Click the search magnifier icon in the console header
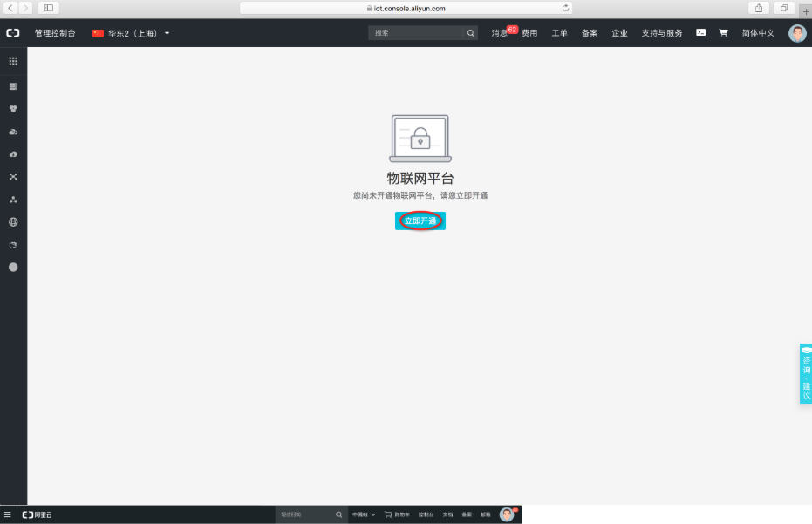Image resolution: width=812 pixels, height=524 pixels. pos(470,33)
